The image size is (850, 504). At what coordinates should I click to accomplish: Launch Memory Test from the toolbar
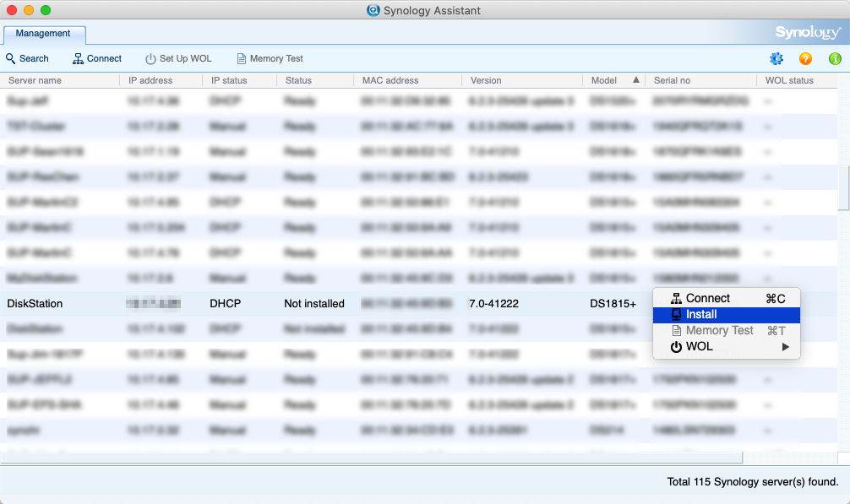pyautogui.click(x=270, y=58)
